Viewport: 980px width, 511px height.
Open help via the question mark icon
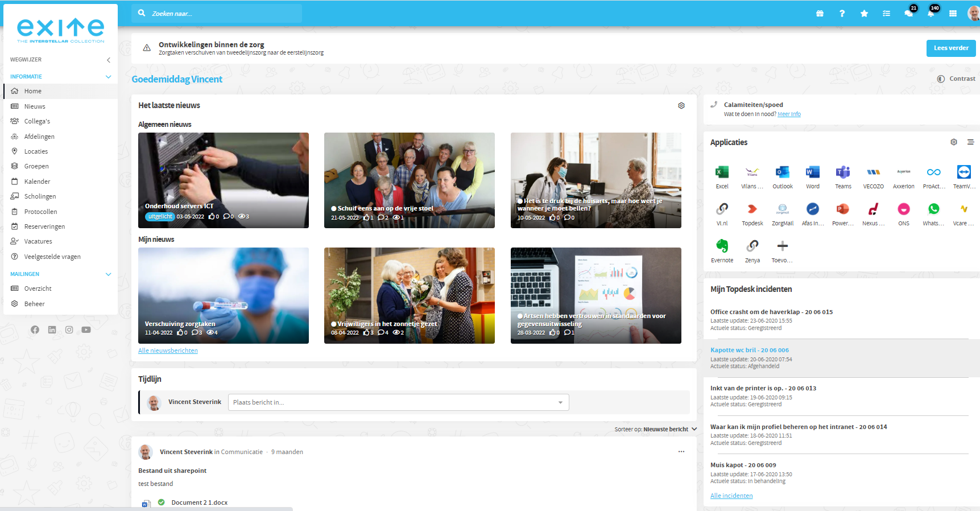pyautogui.click(x=842, y=14)
